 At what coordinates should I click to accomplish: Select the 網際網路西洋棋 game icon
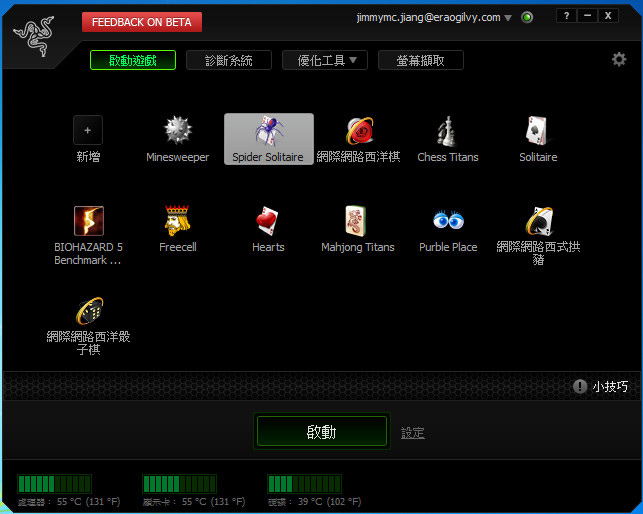pyautogui.click(x=359, y=130)
